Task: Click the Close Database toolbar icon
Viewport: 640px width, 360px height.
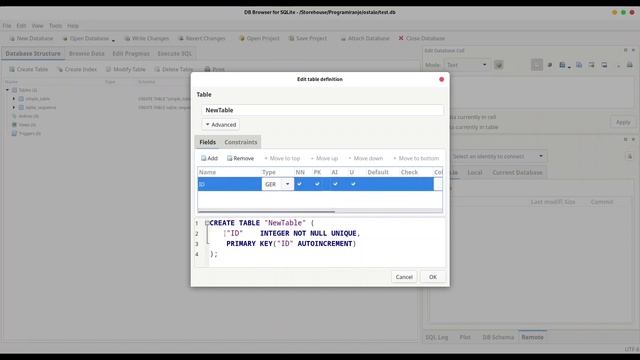Action: (422, 38)
